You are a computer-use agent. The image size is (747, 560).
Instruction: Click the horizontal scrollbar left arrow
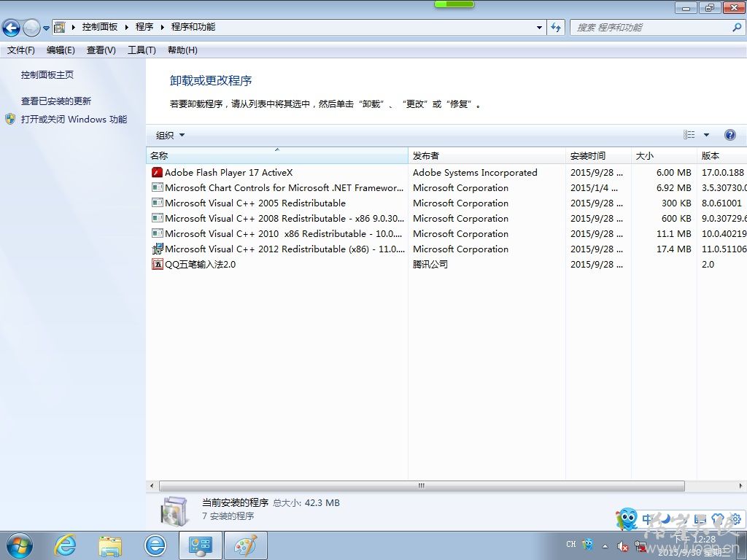152,486
